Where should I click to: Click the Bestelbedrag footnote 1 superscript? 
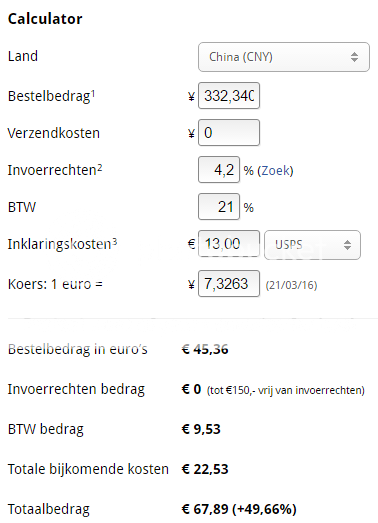coord(93,93)
